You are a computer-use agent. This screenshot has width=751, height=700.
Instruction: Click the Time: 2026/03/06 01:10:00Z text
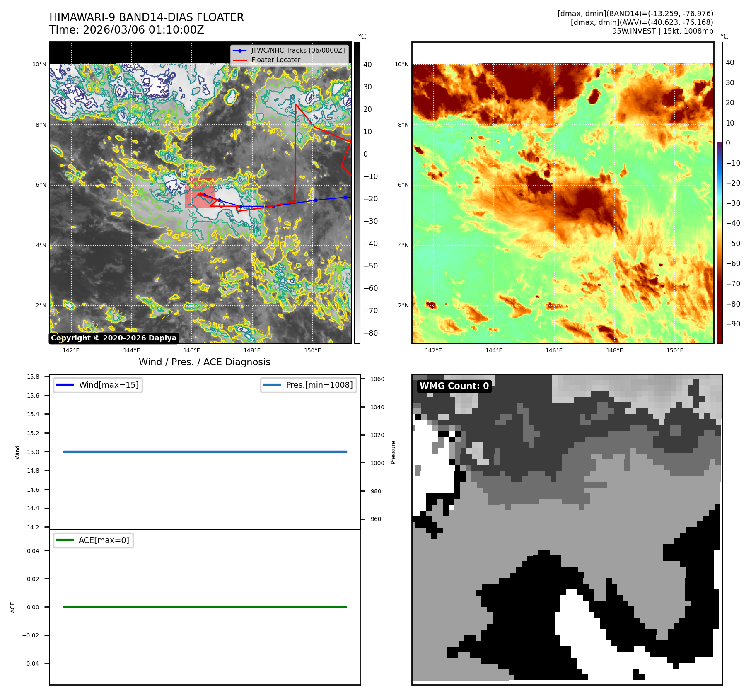(127, 30)
